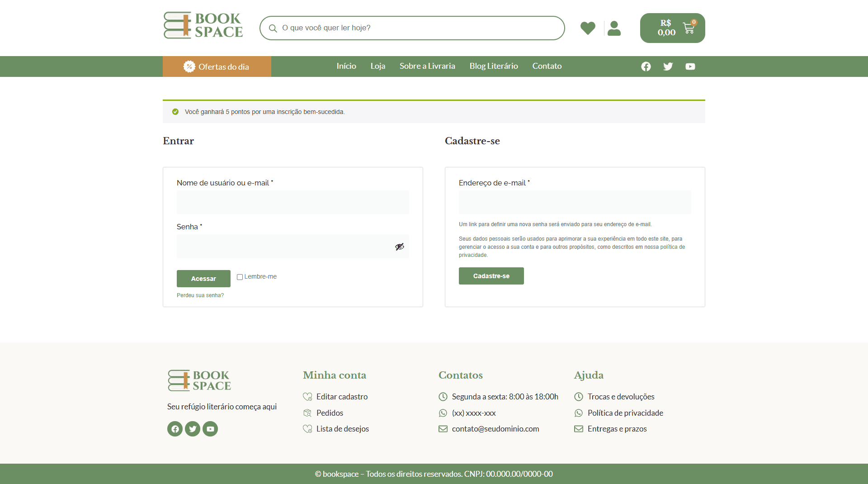This screenshot has height=484, width=868.
Task: Select Sobre a Livraria in navigation
Action: [x=427, y=66]
